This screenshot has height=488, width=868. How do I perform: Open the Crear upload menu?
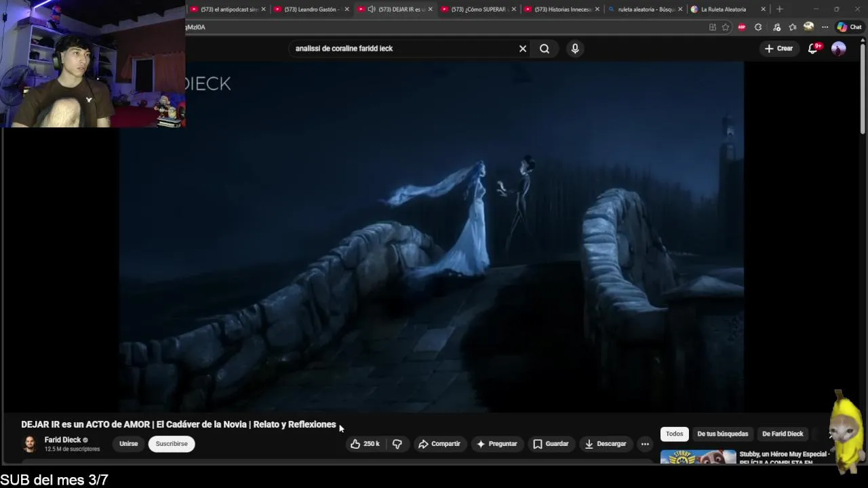[778, 49]
